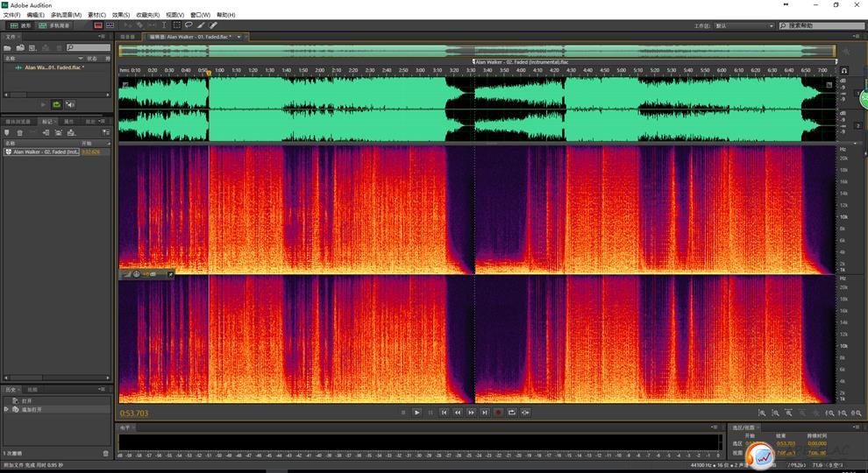
Task: Open file icon in Files panel
Action: point(8,48)
